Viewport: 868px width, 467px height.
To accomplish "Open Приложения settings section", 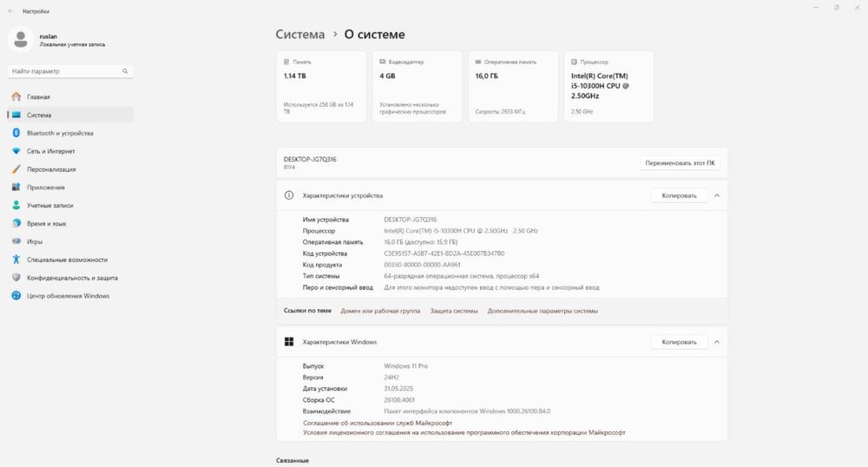I will (x=70, y=187).
